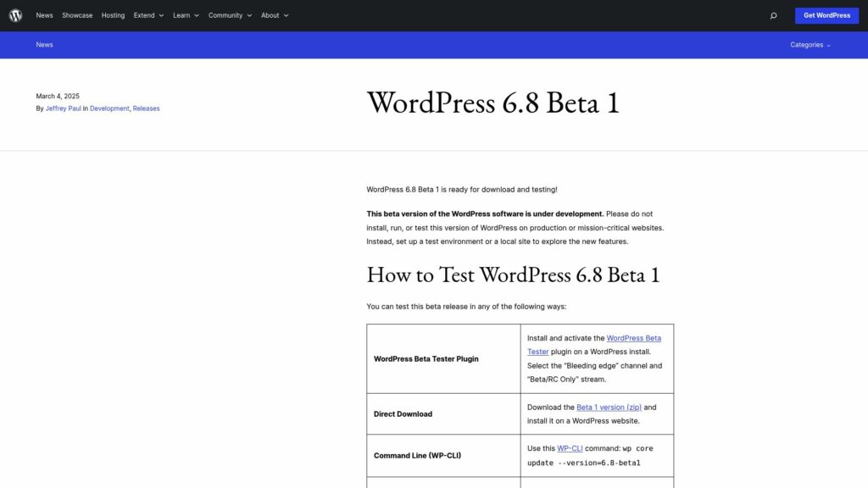Click the WordPress logo icon

tap(15, 15)
